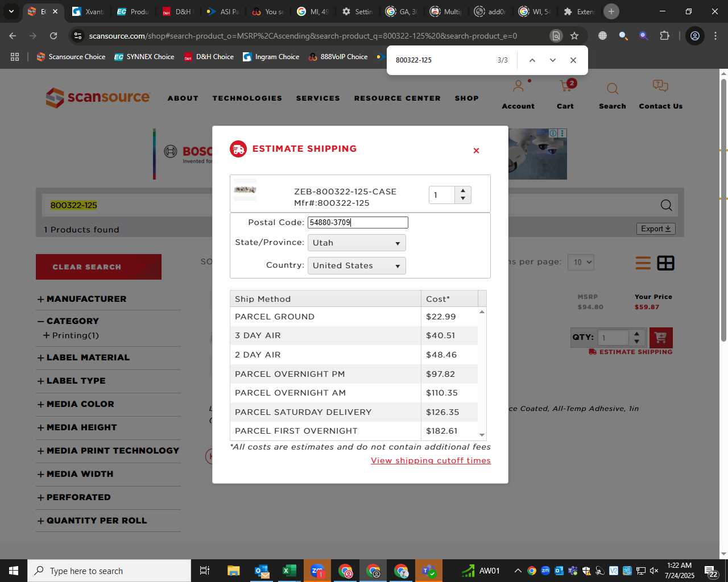Open the items per page dropdown
Screen dimensions: 728x582
click(x=581, y=262)
